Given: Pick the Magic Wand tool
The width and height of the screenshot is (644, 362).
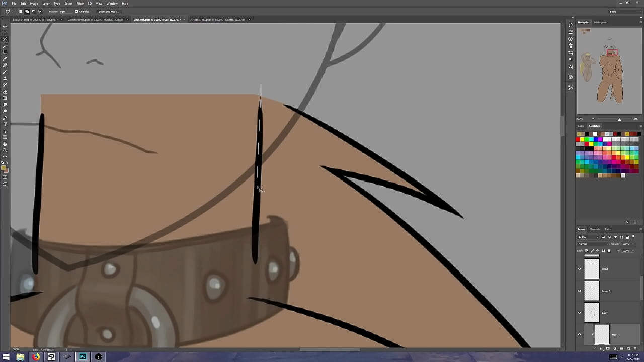Looking at the screenshot, I should point(5,46).
